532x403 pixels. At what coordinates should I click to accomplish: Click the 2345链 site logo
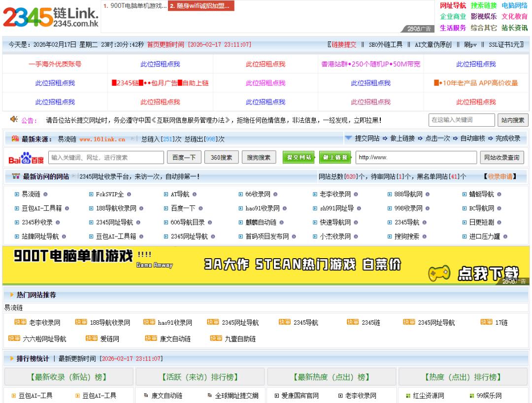[x=51, y=18]
